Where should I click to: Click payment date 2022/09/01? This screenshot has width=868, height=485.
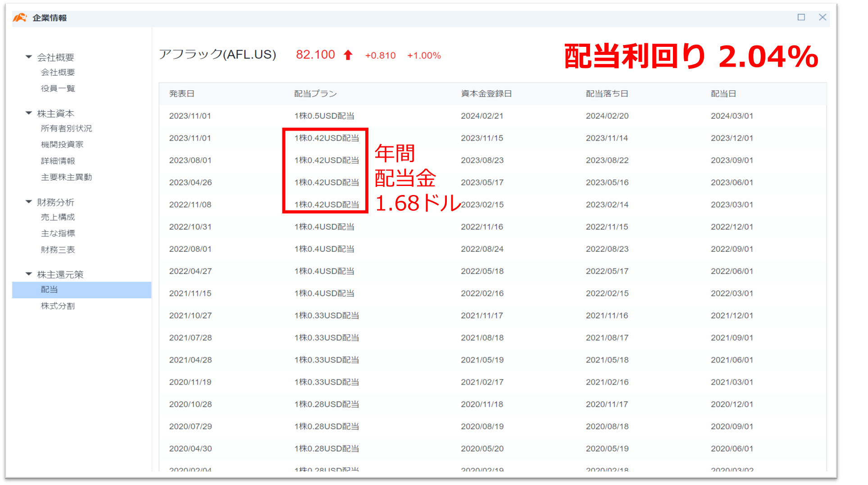tap(732, 249)
